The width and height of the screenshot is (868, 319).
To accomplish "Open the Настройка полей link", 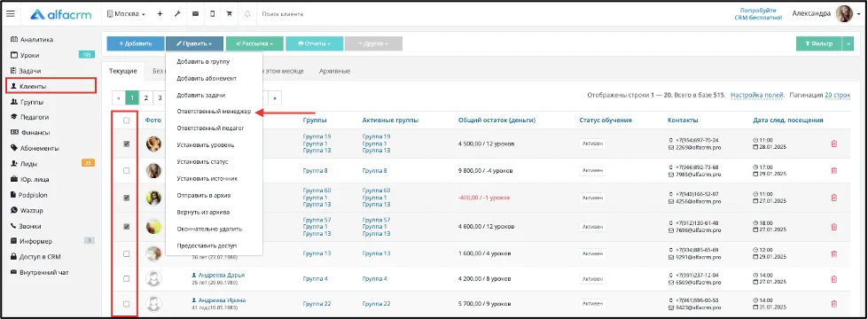I will (x=757, y=95).
